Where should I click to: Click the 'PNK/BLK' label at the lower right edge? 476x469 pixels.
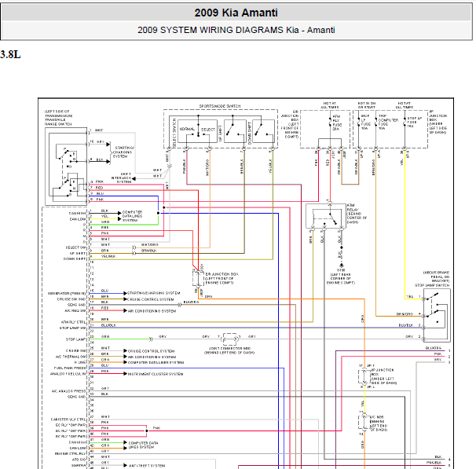pos(434,463)
